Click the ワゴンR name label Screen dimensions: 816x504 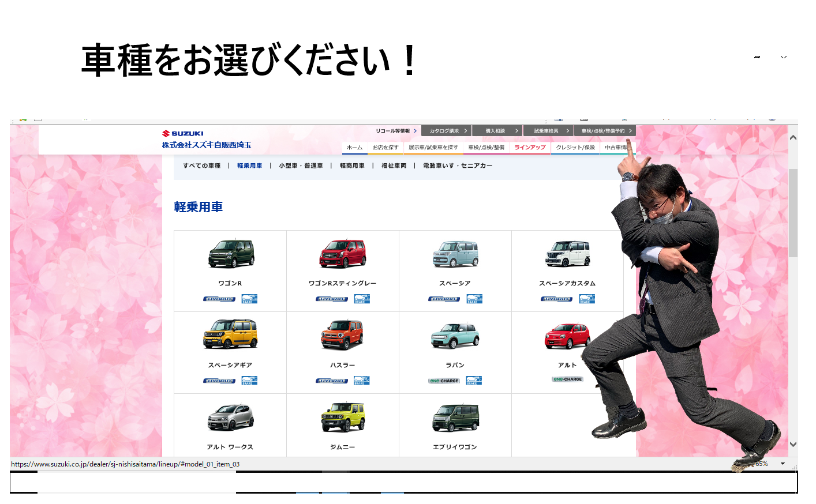[230, 283]
